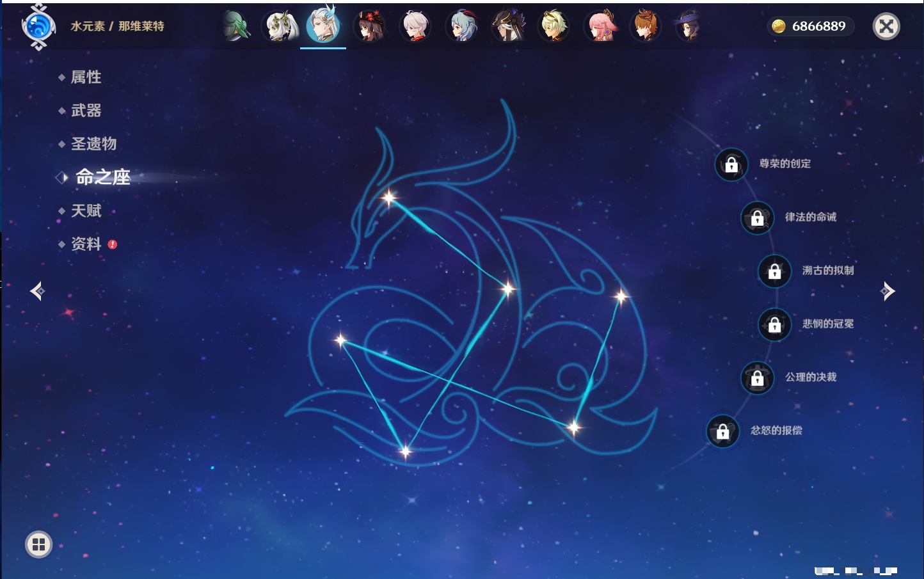Viewport: 924px width, 579px height.
Task: Open details for 溯古的拟制
Action: 828,270
